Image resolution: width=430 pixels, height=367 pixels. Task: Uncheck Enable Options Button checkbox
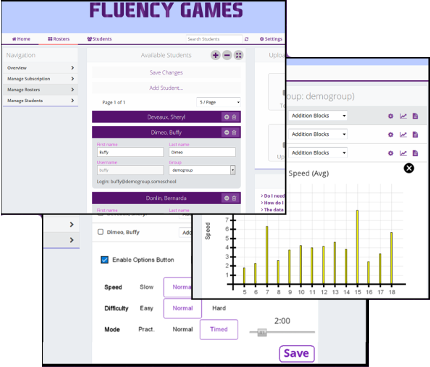pyautogui.click(x=105, y=260)
